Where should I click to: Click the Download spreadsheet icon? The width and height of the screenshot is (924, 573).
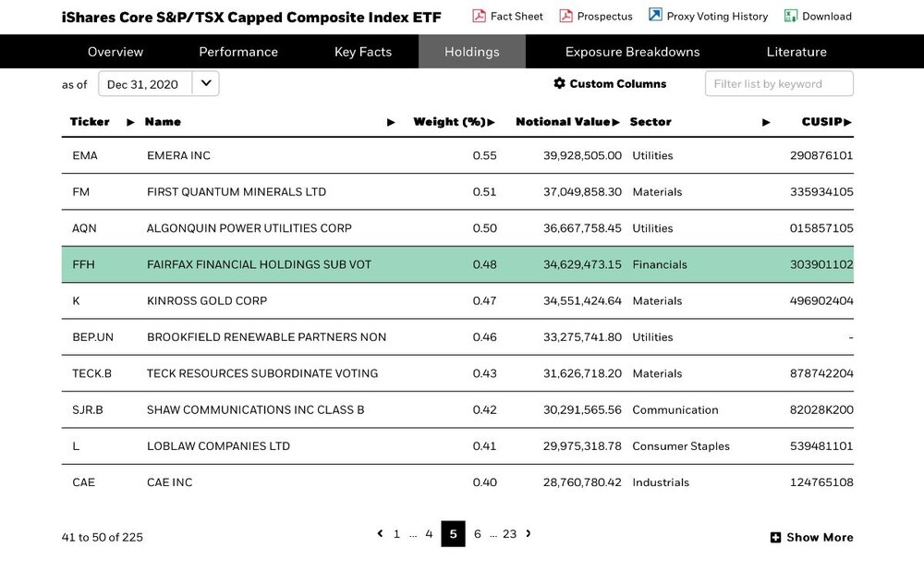(791, 16)
